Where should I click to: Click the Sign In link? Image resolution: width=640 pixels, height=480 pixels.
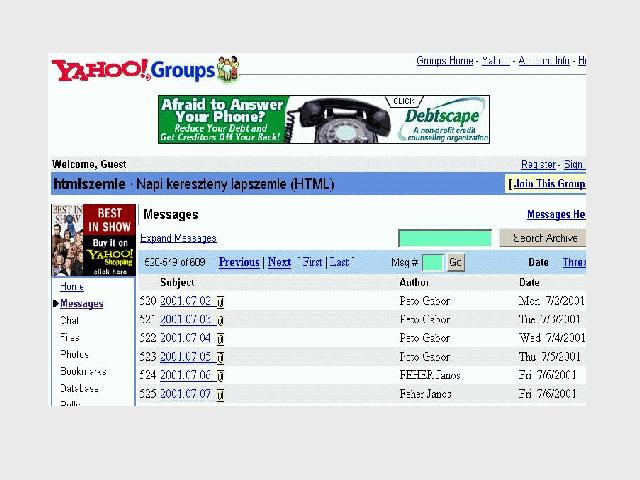pos(575,164)
